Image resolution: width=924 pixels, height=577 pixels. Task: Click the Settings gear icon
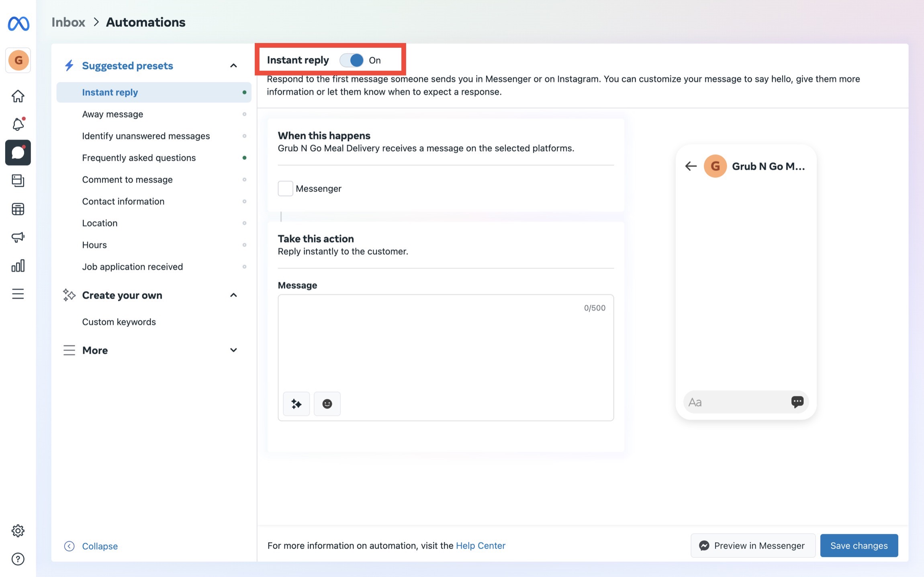pos(18,530)
